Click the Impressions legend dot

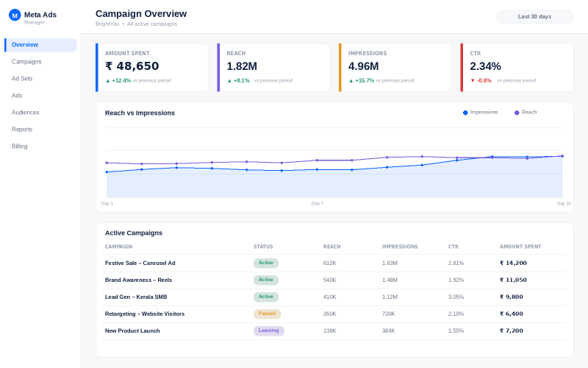click(x=465, y=113)
